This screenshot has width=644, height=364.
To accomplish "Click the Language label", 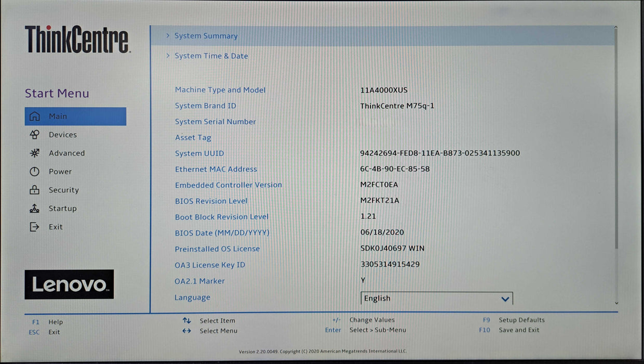I will (193, 297).
